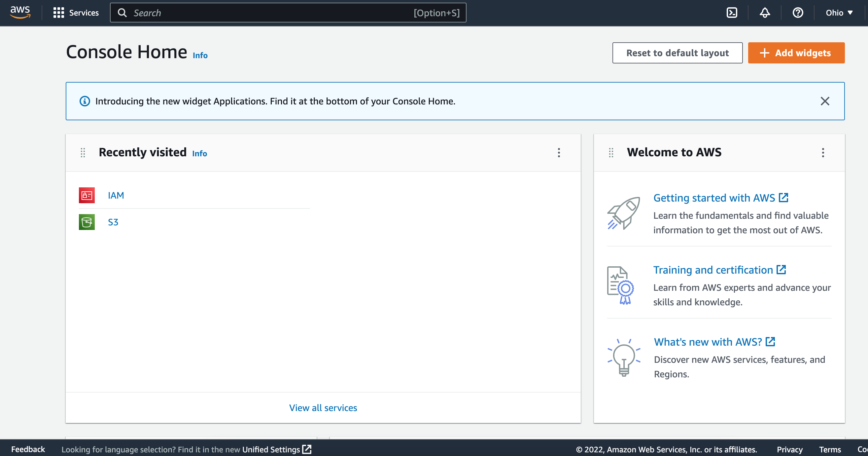Click the IAM service icon

(87, 195)
